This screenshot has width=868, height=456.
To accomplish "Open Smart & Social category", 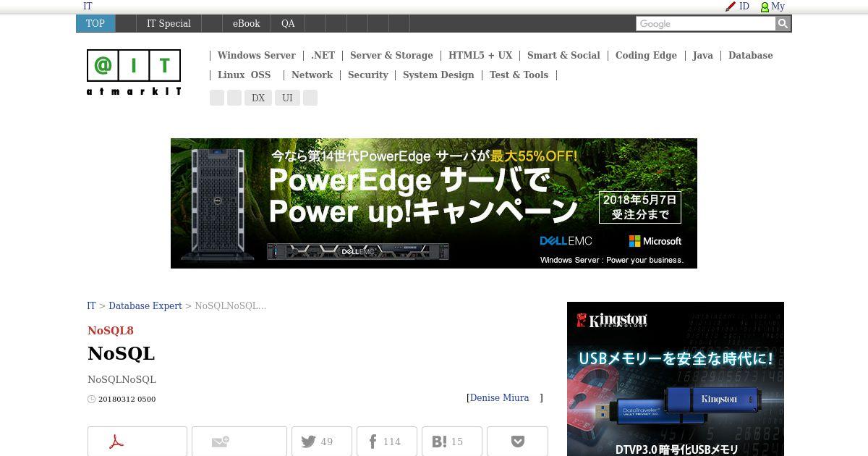I will (x=563, y=55).
